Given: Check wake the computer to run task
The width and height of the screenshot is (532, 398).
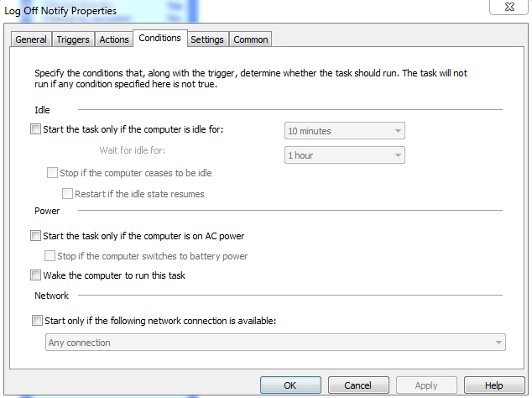Looking at the screenshot, I should [35, 275].
